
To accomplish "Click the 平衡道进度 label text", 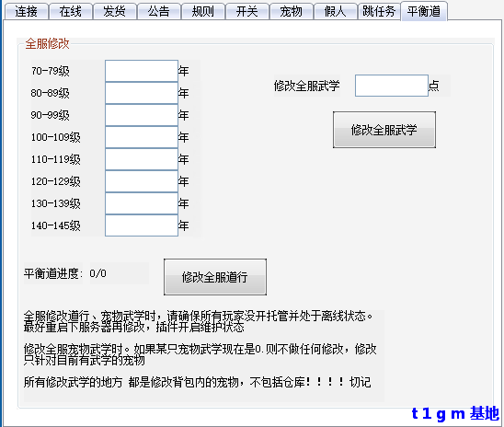I will pos(53,273).
